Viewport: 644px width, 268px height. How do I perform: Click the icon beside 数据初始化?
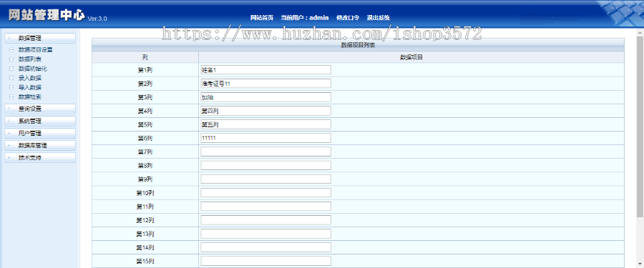tap(11, 69)
